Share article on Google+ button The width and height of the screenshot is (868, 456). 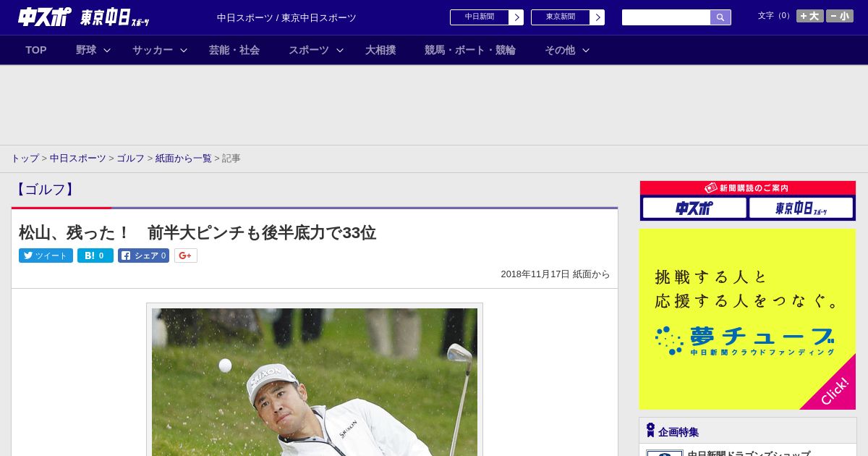pos(186,256)
